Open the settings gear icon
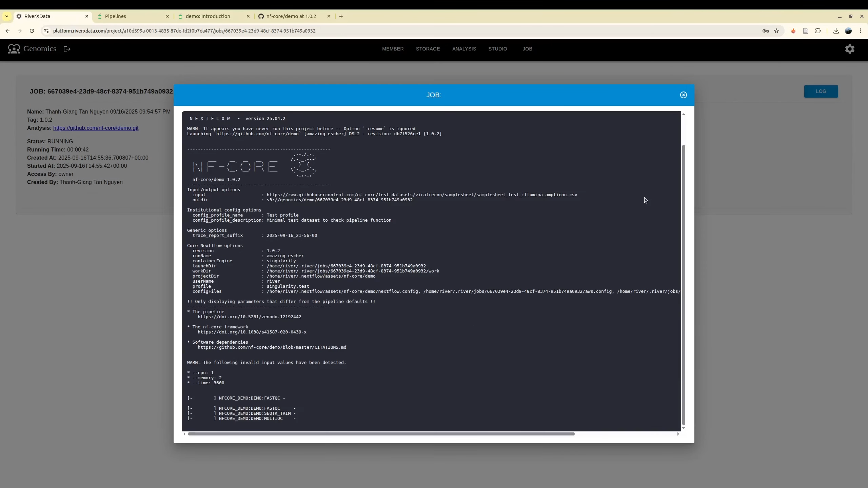 tap(849, 49)
